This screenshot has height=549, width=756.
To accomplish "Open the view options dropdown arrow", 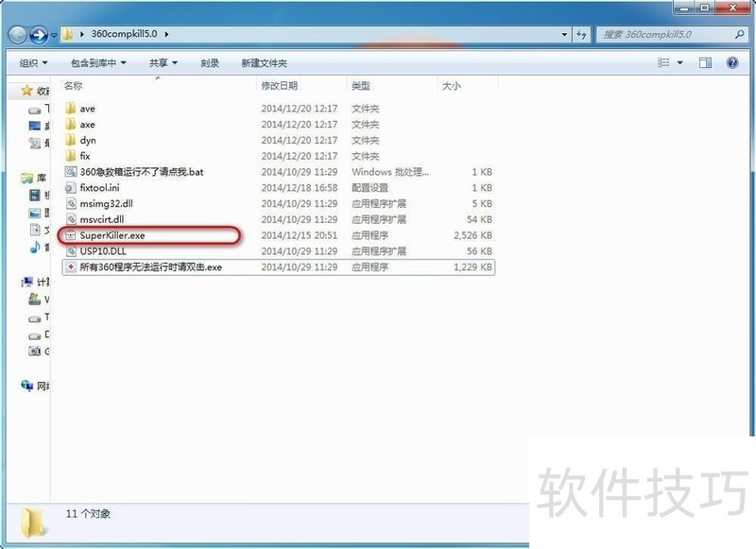I will [679, 62].
